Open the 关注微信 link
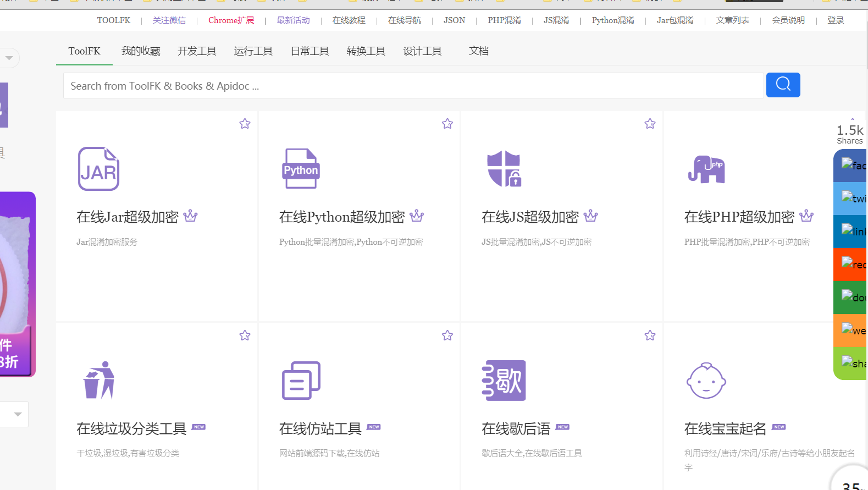 click(169, 20)
